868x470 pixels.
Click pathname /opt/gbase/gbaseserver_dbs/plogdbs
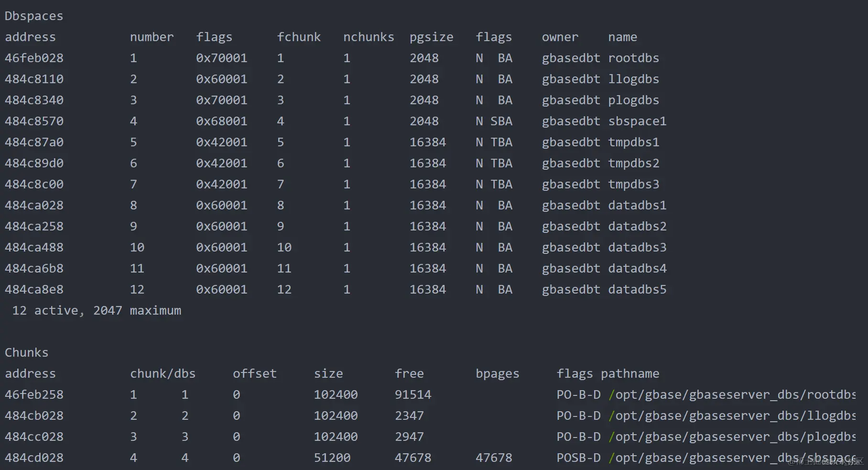pos(733,437)
